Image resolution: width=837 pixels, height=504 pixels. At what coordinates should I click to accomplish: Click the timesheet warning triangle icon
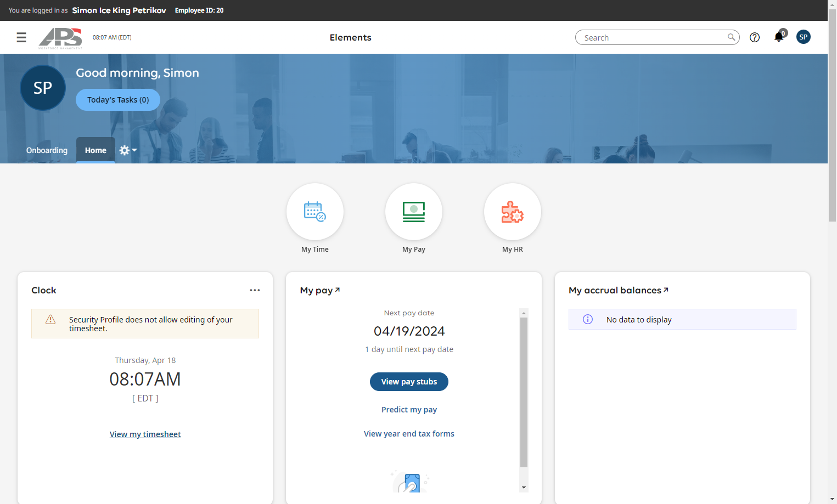(50, 319)
